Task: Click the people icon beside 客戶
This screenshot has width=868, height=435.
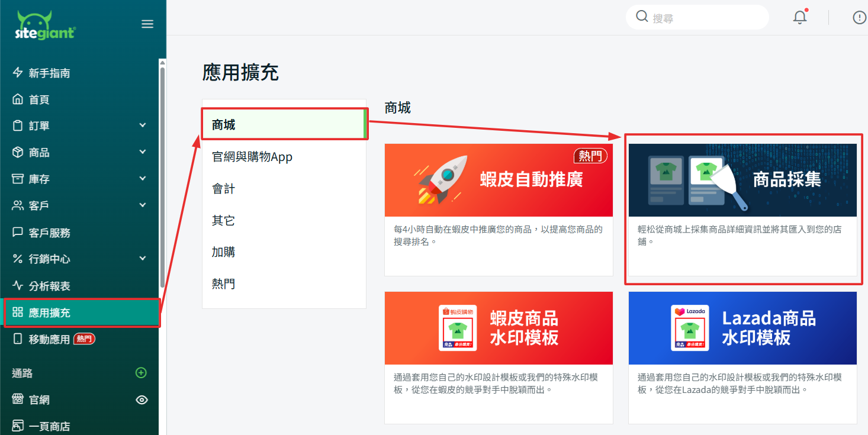Action: [x=18, y=205]
